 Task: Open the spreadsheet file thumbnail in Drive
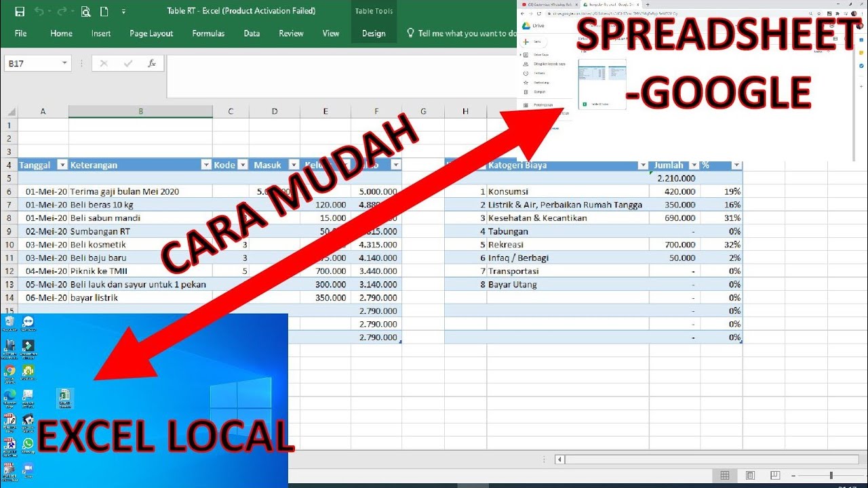tap(602, 84)
